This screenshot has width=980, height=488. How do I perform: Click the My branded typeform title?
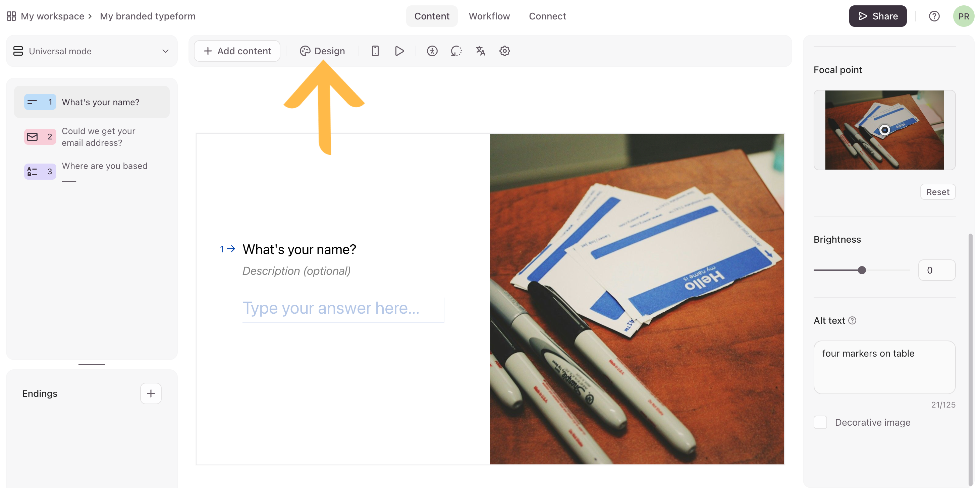(148, 16)
